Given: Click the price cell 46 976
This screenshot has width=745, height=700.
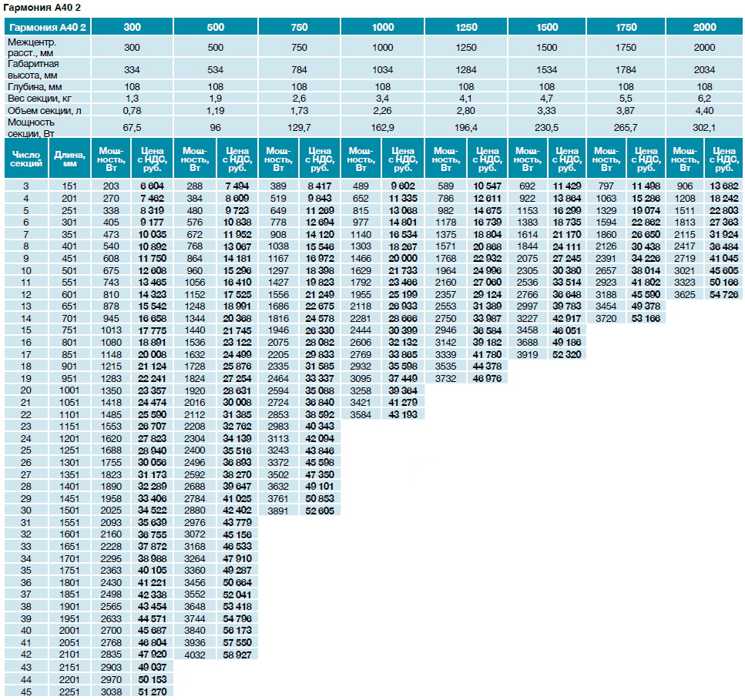Looking at the screenshot, I should click(x=487, y=379).
